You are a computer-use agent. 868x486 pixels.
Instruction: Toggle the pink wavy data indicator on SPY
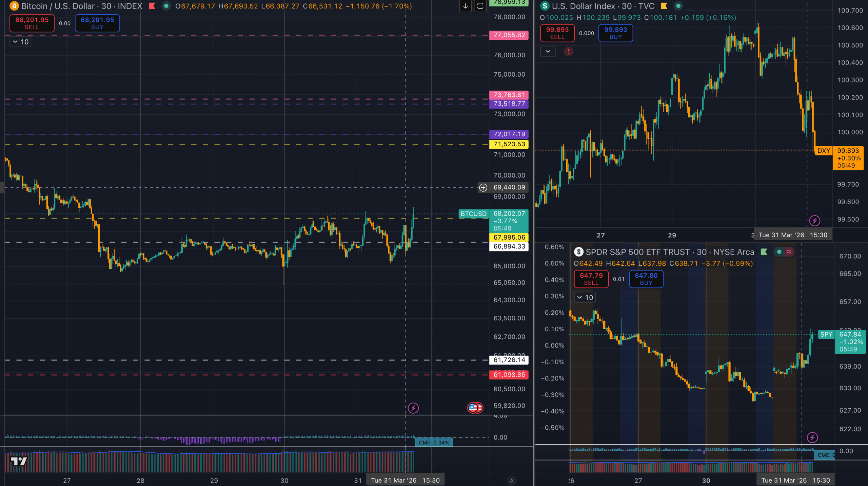(x=789, y=252)
